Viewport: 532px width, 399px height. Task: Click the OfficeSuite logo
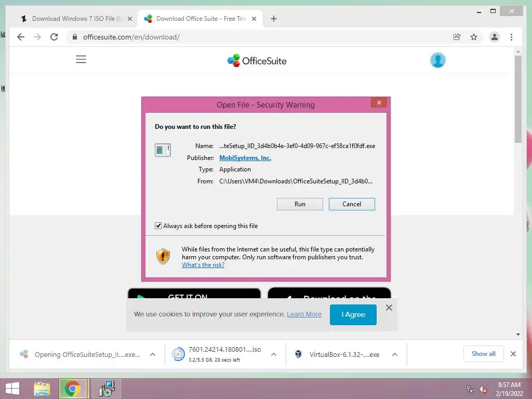click(257, 61)
